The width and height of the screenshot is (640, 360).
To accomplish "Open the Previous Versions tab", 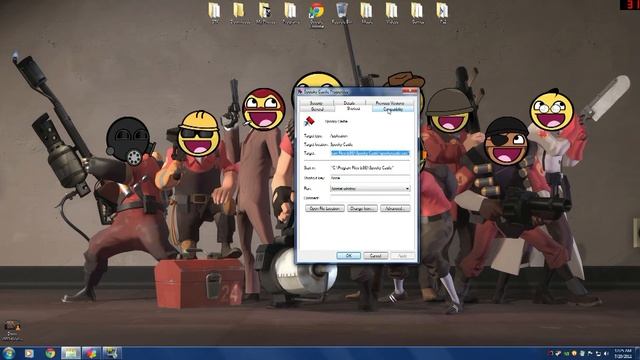I will pos(389,103).
